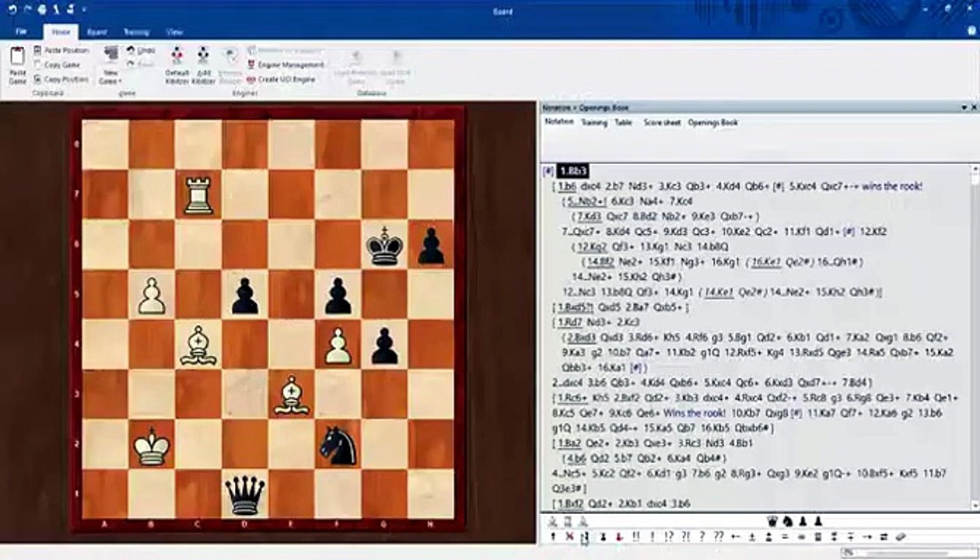980x560 pixels.
Task: Select the Notation tab
Action: (x=558, y=122)
